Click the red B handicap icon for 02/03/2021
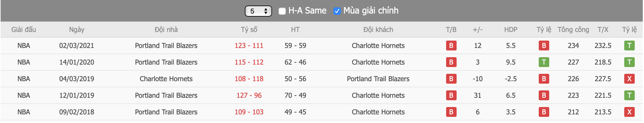 544,46
